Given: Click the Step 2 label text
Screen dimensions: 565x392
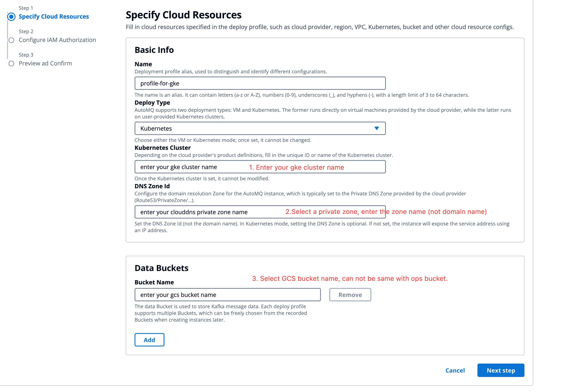Looking at the screenshot, I should [x=26, y=31].
